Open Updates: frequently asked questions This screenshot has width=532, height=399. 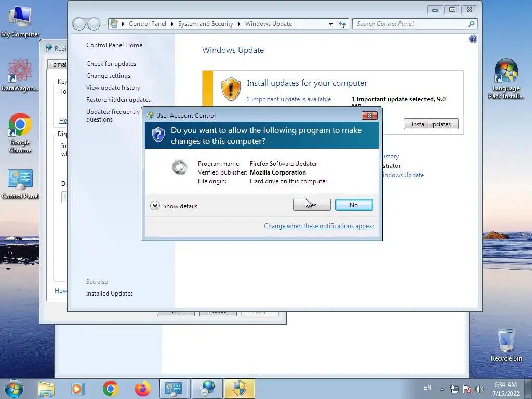[113, 115]
